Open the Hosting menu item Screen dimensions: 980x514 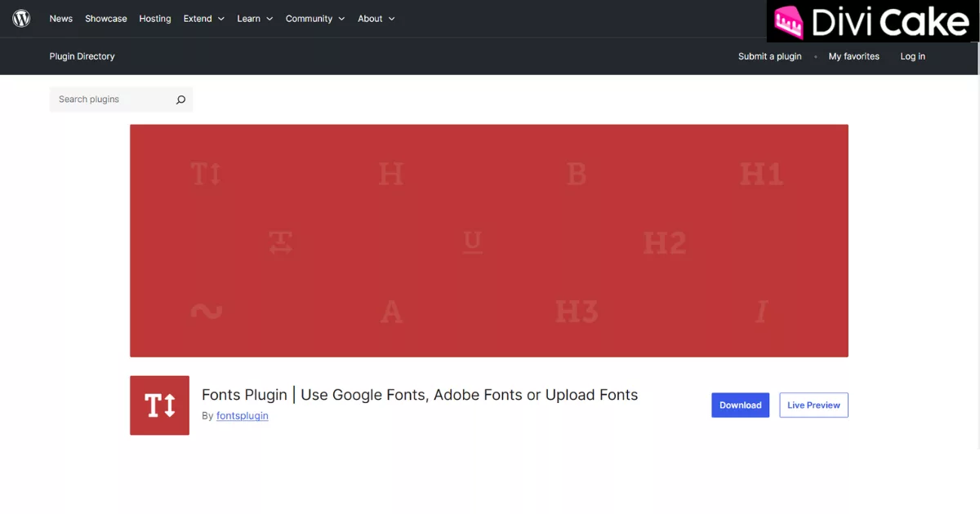click(x=155, y=19)
